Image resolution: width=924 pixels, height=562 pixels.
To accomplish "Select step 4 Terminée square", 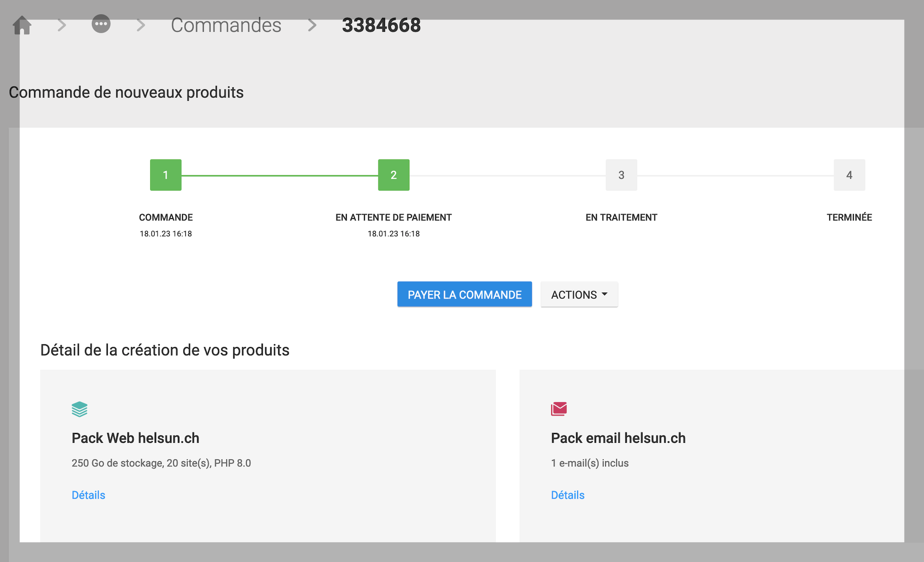I will tap(849, 175).
